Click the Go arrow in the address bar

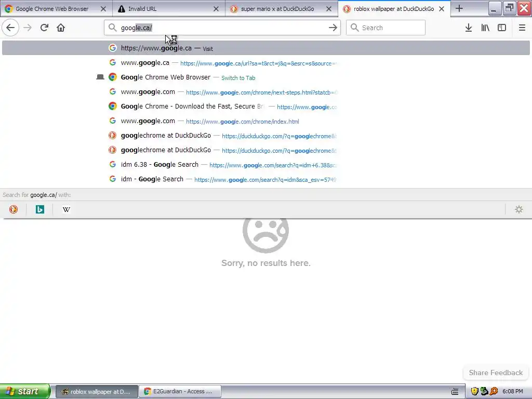click(x=333, y=28)
